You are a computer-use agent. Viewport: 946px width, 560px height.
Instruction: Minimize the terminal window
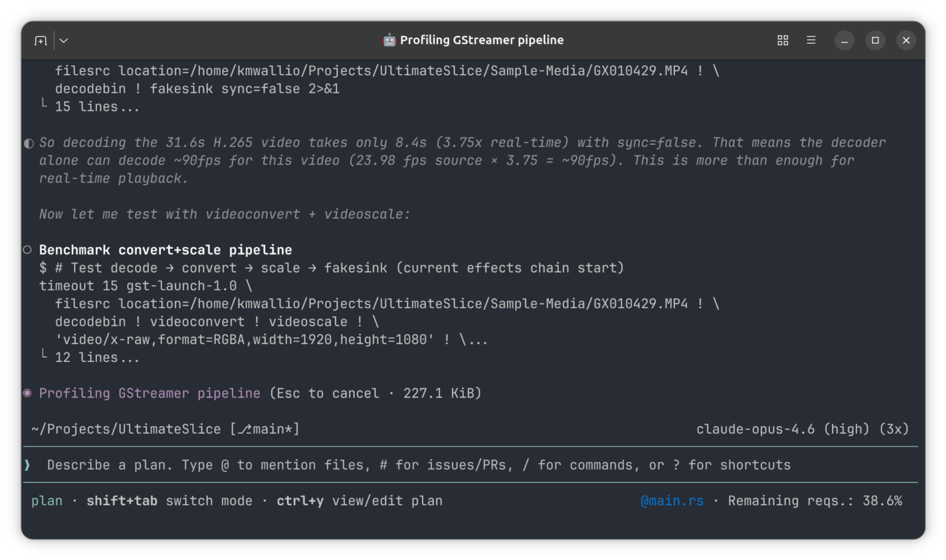coord(844,40)
